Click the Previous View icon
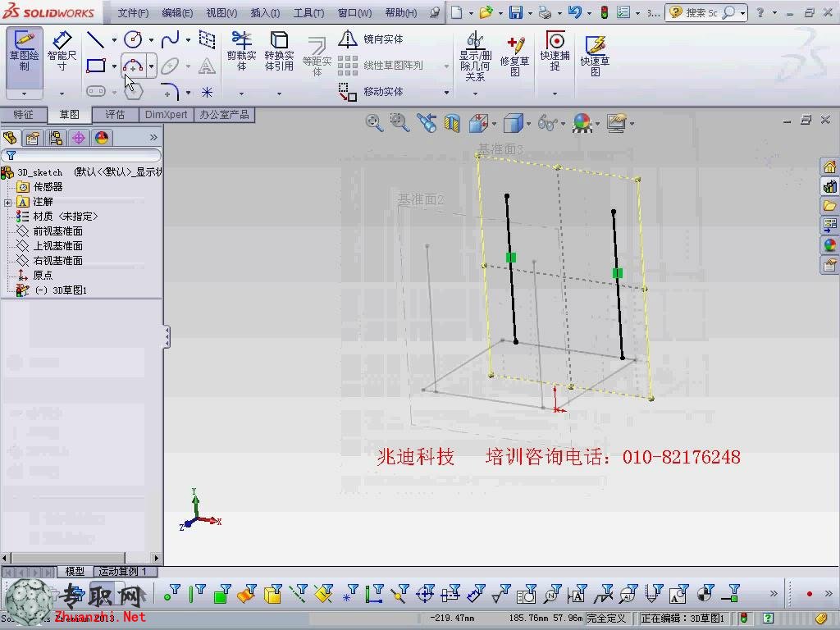Screen dimensions: 840x630 click(427, 123)
